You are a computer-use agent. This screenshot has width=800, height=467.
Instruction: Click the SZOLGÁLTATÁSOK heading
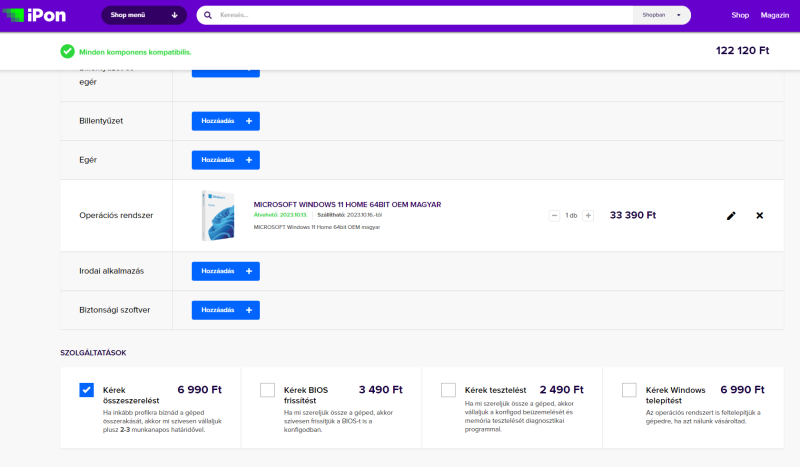(x=93, y=353)
